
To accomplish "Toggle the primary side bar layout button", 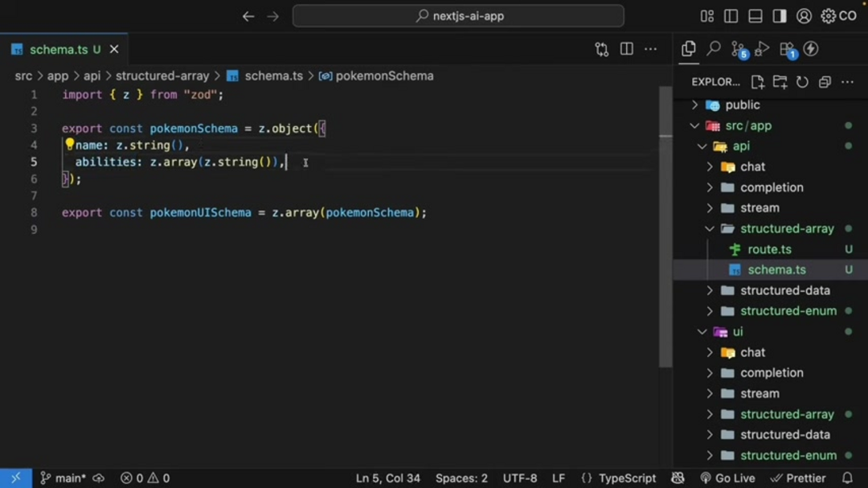I will [x=731, y=16].
